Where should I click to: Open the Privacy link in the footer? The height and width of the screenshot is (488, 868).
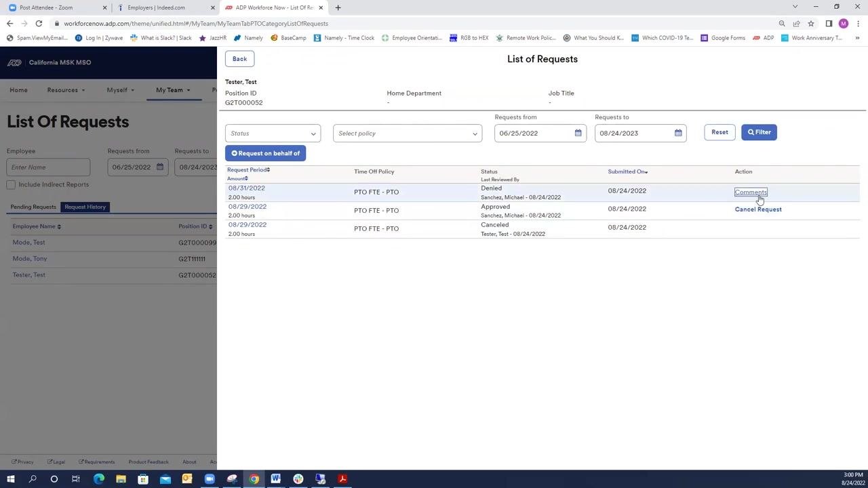[22, 462]
